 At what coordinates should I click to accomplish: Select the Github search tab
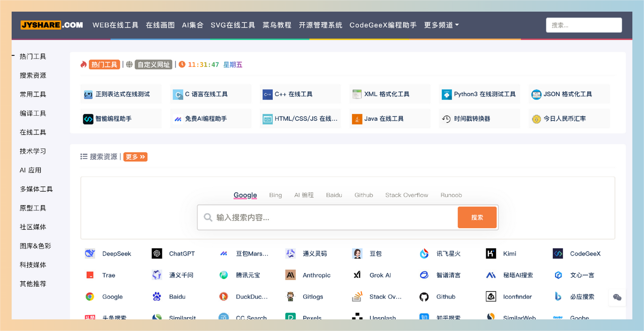tap(364, 195)
